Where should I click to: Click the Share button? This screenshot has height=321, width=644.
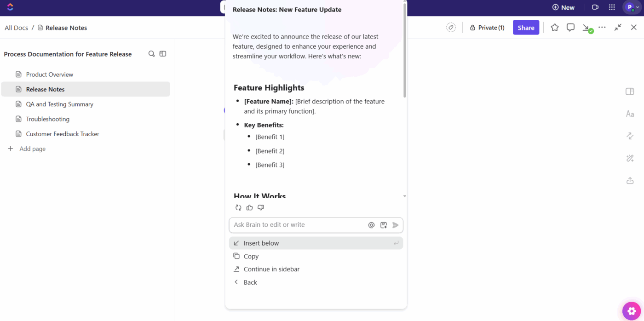coord(526,27)
